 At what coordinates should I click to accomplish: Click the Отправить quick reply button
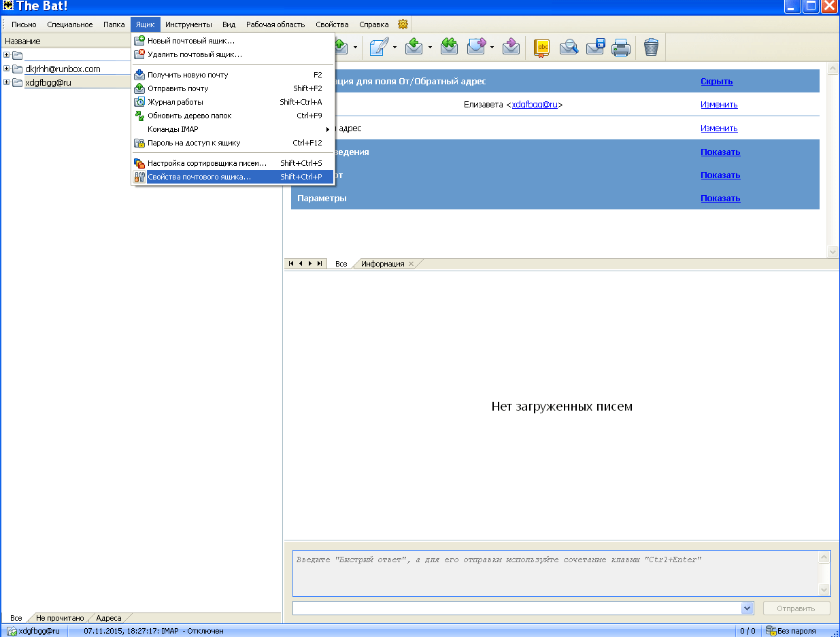point(797,608)
